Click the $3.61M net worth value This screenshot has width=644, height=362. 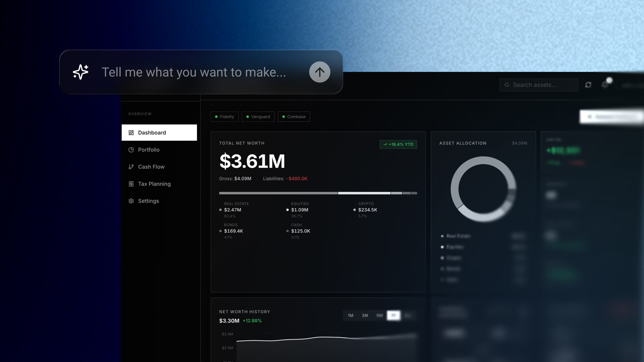click(x=252, y=161)
